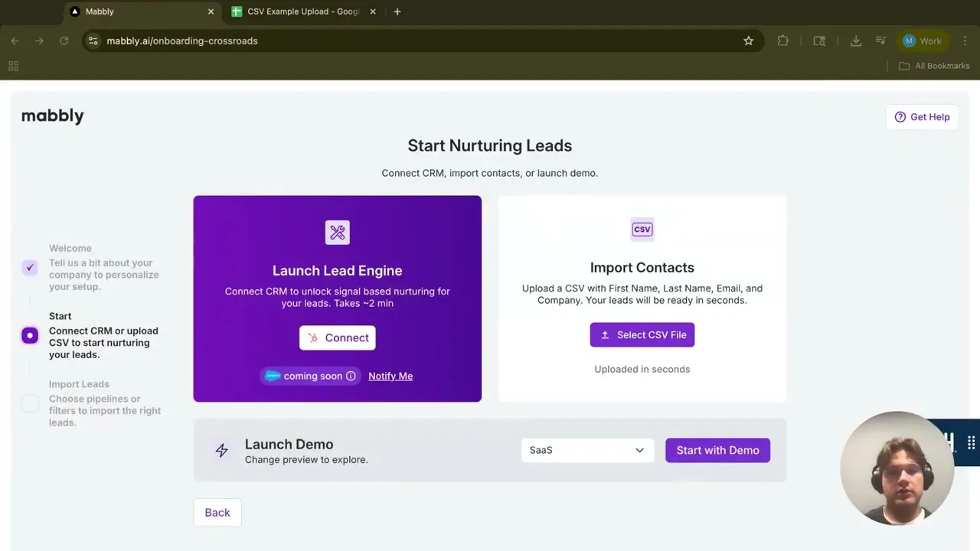The image size is (980, 551).
Task: Open the Get Help button
Action: point(922,117)
